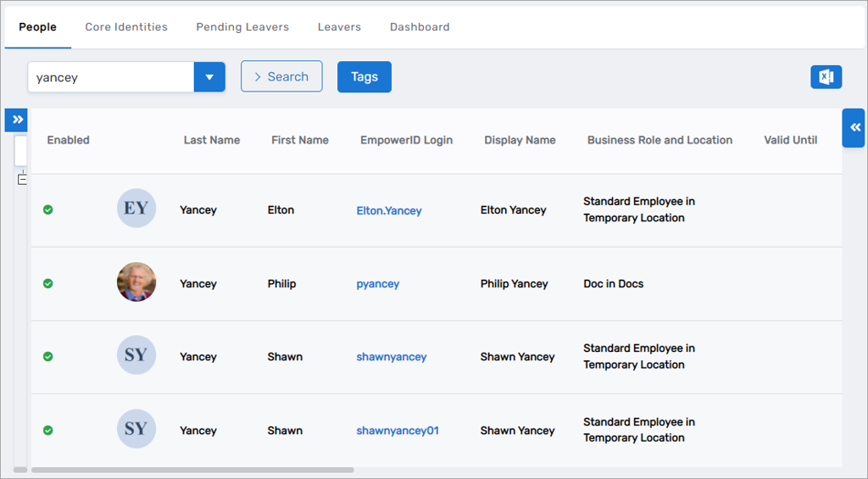Click the enabled status icon for Elton
Image resolution: width=868 pixels, height=479 pixels.
click(x=48, y=209)
